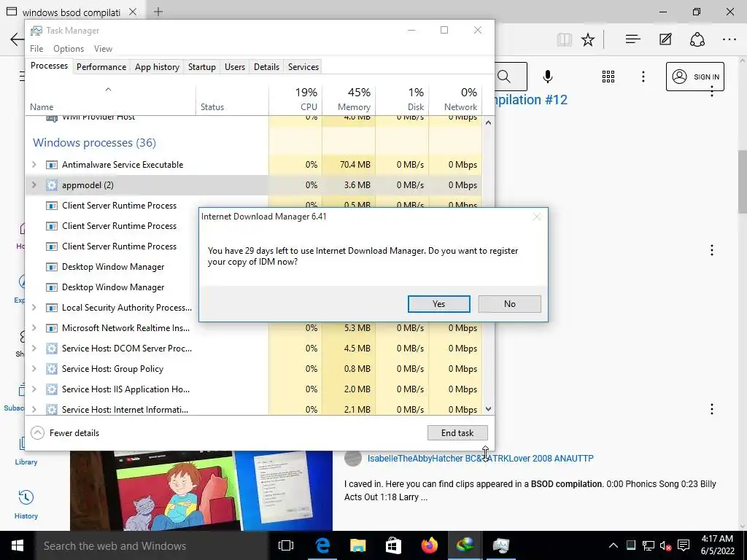Open Firefox from the taskbar
The image size is (747, 560).
click(429, 545)
